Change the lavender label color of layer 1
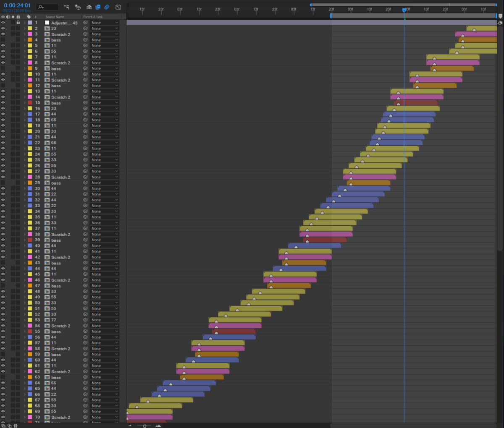Viewport: 504px width, 428px height. pyautogui.click(x=30, y=23)
